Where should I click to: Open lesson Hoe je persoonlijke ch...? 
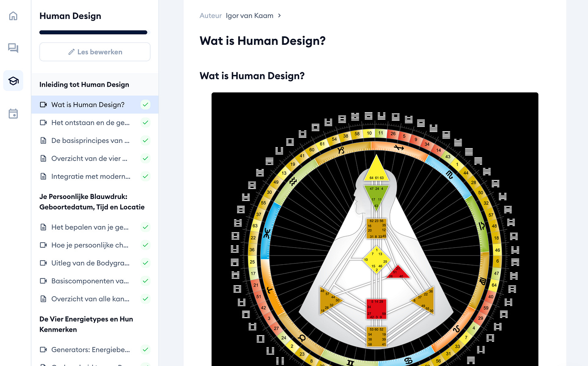tap(95, 245)
